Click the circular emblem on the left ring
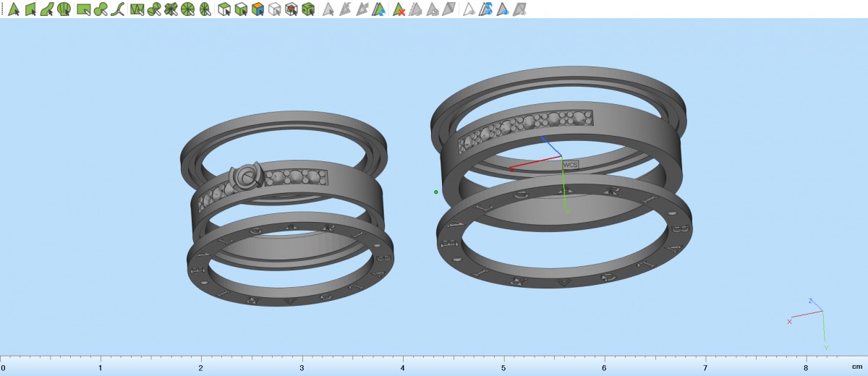Image resolution: width=868 pixels, height=376 pixels. coord(246,176)
